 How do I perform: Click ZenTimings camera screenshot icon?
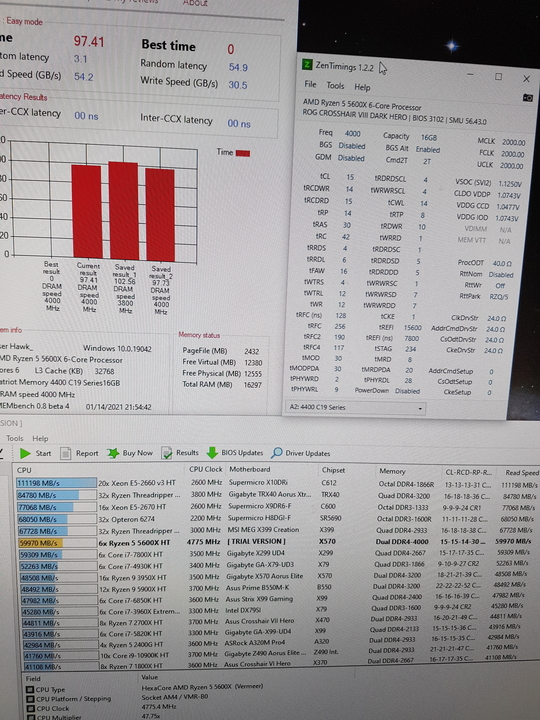(528, 97)
